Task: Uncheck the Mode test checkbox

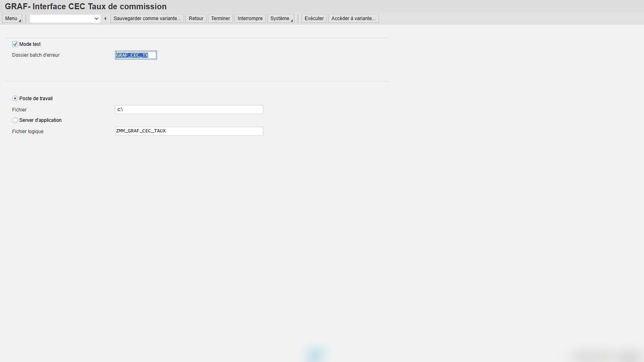Action: (15, 44)
